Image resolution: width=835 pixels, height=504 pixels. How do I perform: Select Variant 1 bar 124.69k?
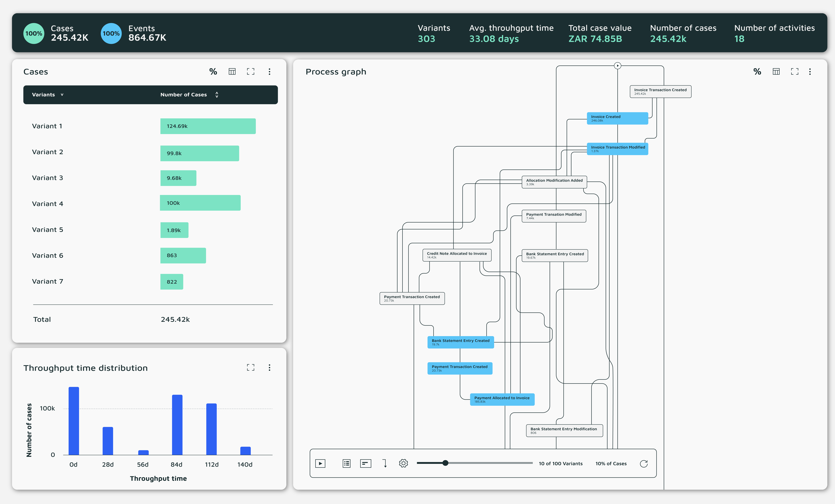pyautogui.click(x=208, y=126)
